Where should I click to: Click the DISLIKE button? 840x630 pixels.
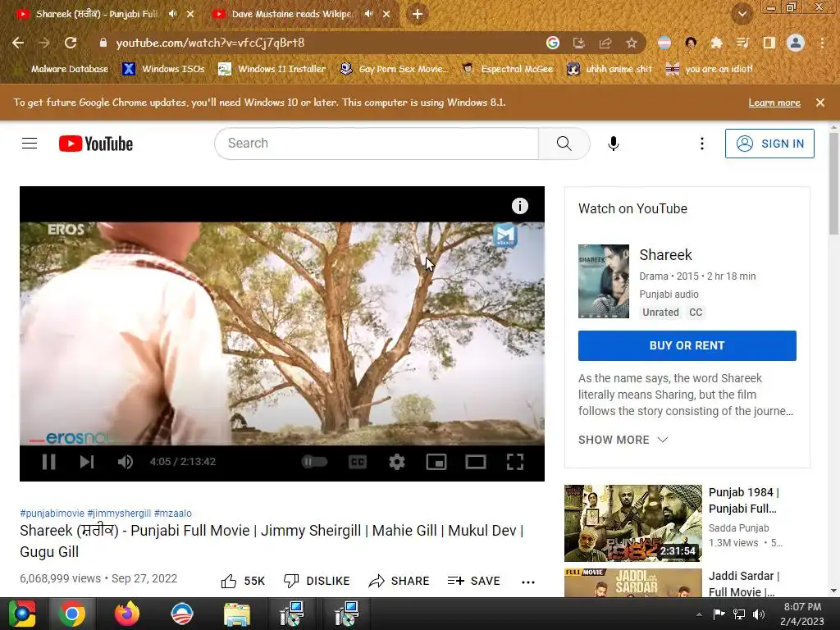317,582
